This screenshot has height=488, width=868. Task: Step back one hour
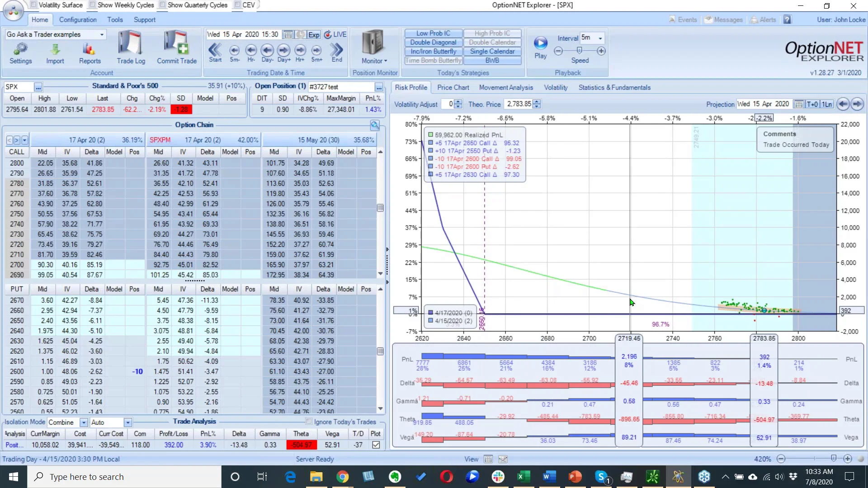pyautogui.click(x=251, y=52)
